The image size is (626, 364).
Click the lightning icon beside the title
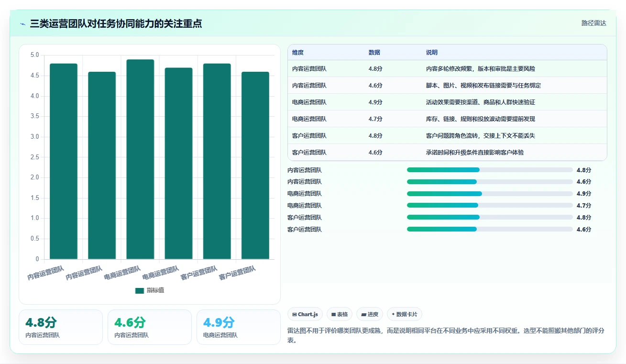click(23, 24)
